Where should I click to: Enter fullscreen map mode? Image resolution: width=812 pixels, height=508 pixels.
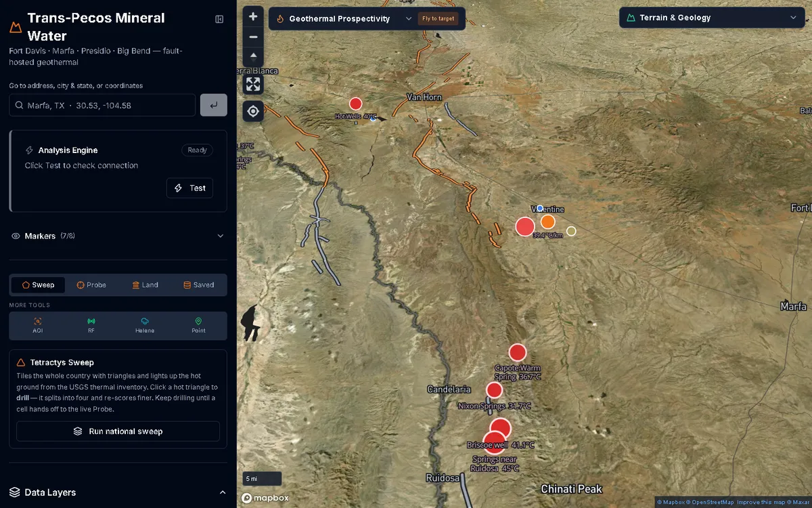click(x=253, y=84)
